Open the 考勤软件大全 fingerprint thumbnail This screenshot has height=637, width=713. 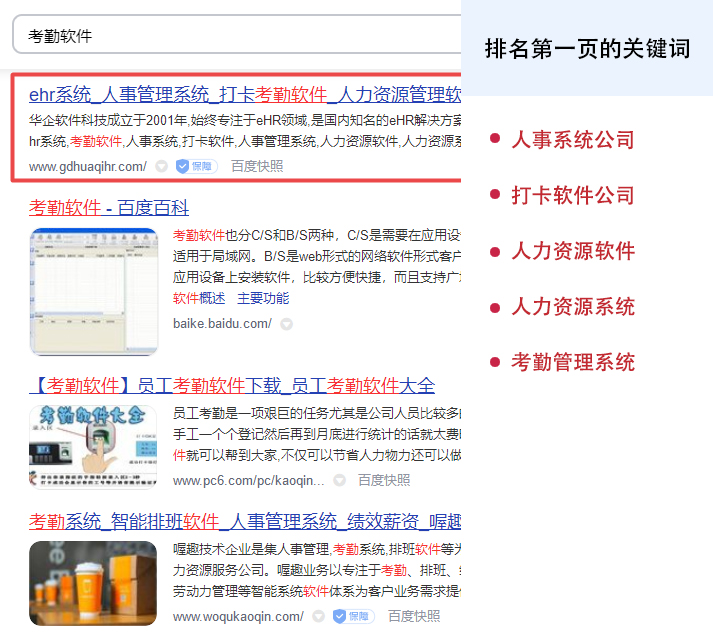pos(93,447)
